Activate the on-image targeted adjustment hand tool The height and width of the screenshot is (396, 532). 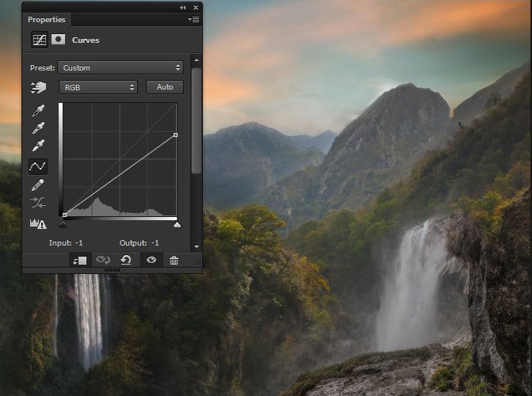pos(37,87)
